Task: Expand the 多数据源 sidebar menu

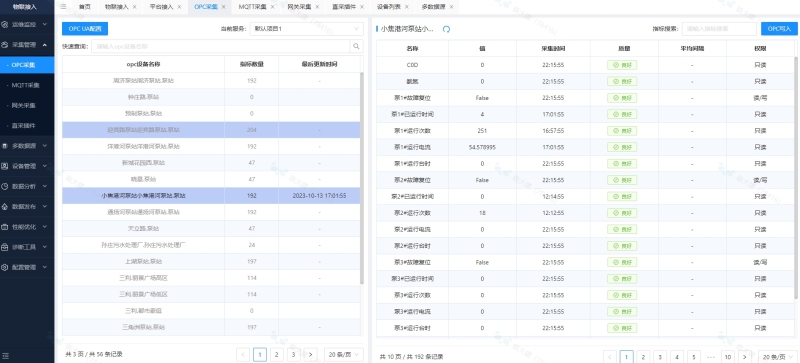Action: (x=45, y=146)
